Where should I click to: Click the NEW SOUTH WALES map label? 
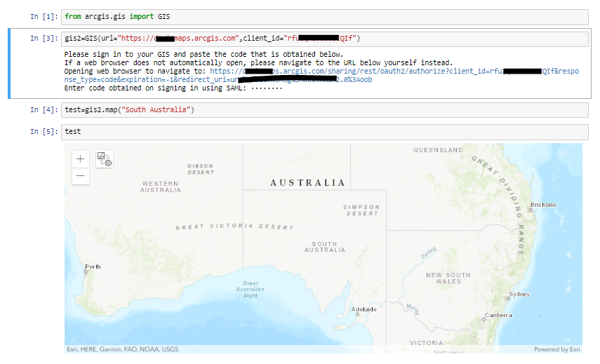pyautogui.click(x=448, y=278)
